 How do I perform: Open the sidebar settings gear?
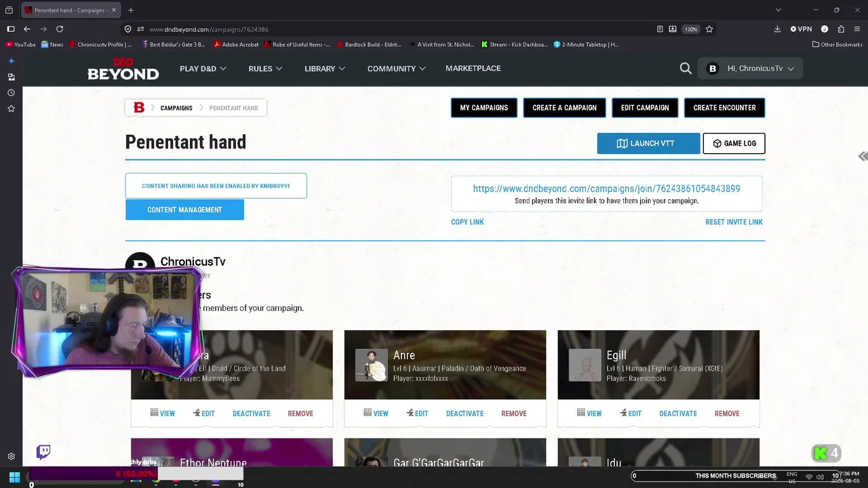pos(11,457)
